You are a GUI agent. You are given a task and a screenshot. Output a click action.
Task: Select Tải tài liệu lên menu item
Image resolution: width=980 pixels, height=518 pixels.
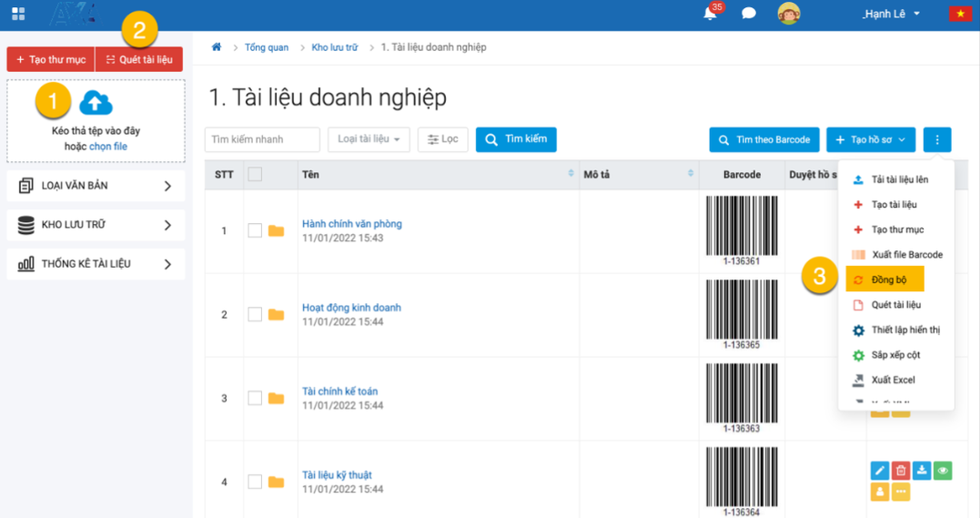coord(895,179)
